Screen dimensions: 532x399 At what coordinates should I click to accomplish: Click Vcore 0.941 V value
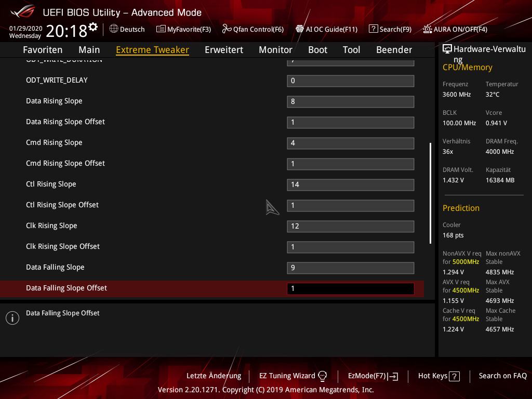(496, 123)
